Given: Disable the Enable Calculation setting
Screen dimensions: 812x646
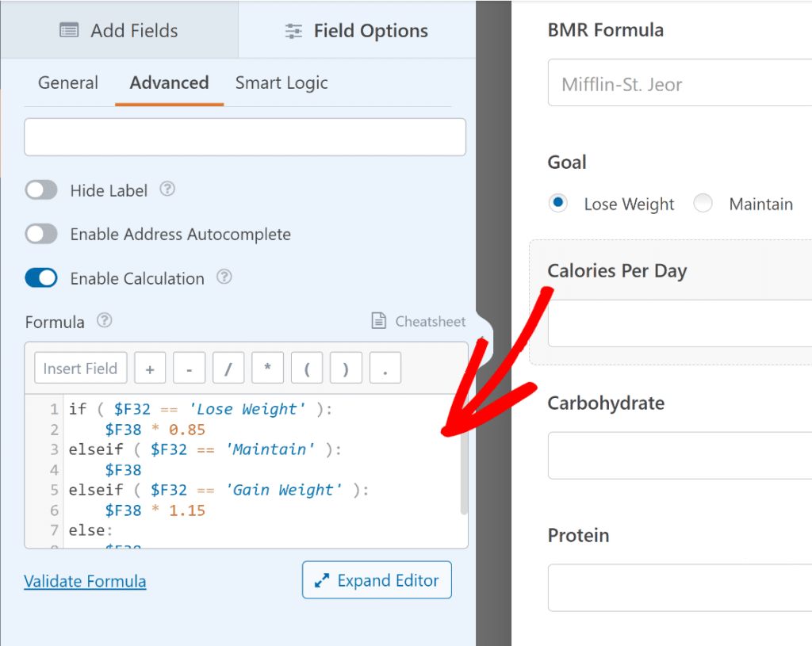Looking at the screenshot, I should click(x=40, y=278).
